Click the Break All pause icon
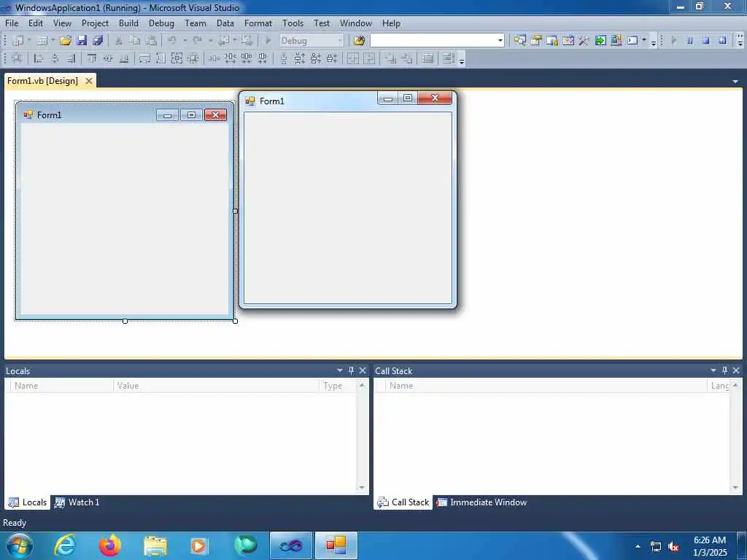The height and width of the screenshot is (560, 747). [689, 41]
